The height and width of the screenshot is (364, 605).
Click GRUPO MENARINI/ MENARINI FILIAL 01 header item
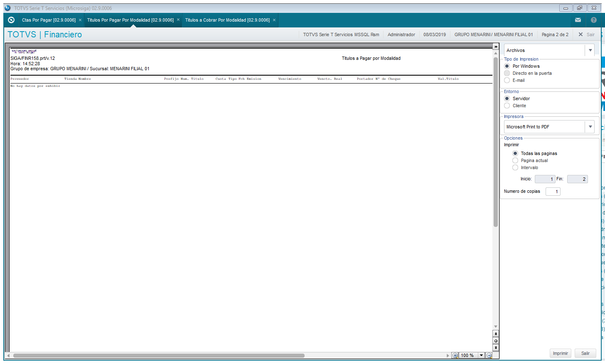pos(494,34)
